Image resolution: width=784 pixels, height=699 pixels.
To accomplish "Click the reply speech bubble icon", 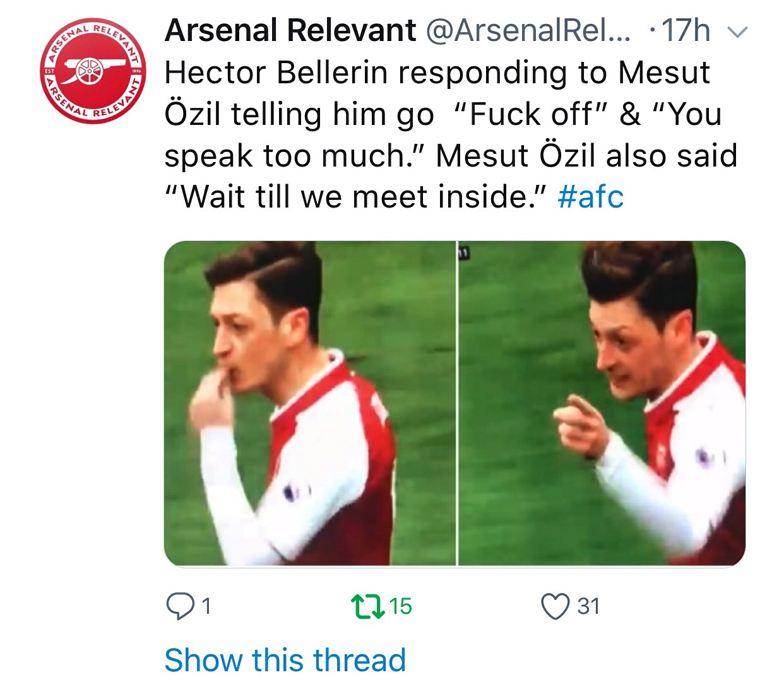I will [180, 606].
